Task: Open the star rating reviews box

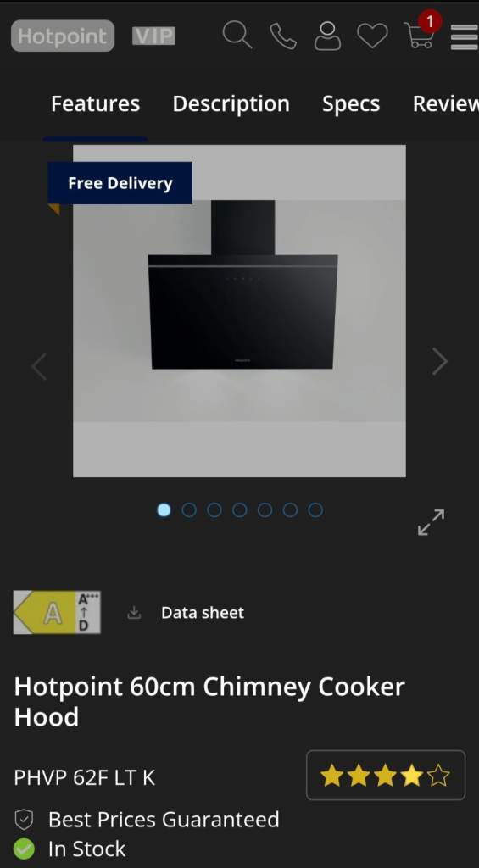Action: coord(386,775)
